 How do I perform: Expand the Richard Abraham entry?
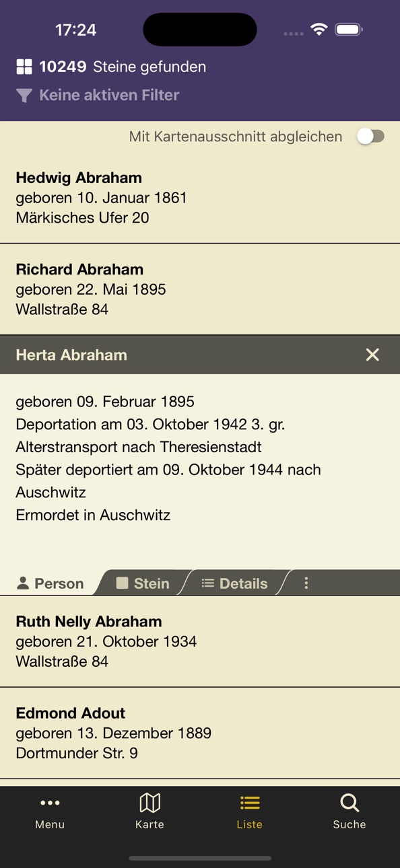(200, 289)
